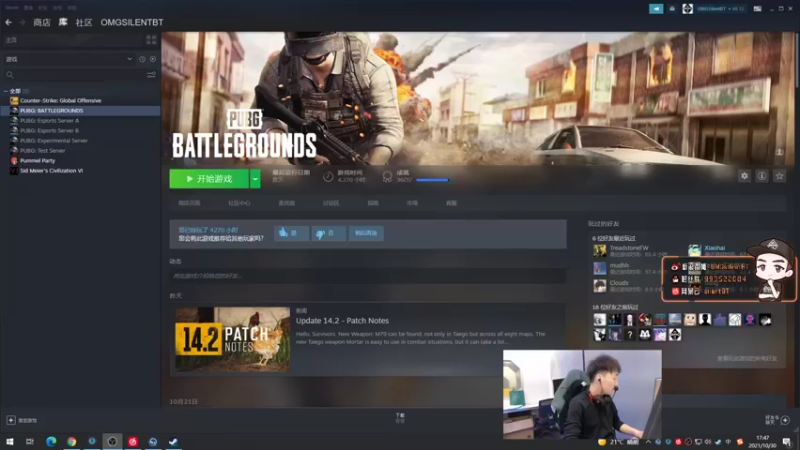Open achievements ribbon icon

pos(387,177)
